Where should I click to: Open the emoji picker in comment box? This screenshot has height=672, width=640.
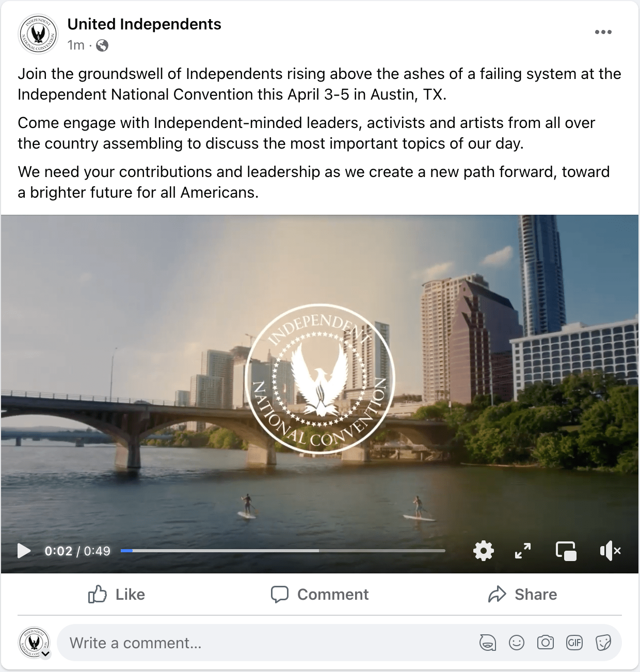coord(516,643)
